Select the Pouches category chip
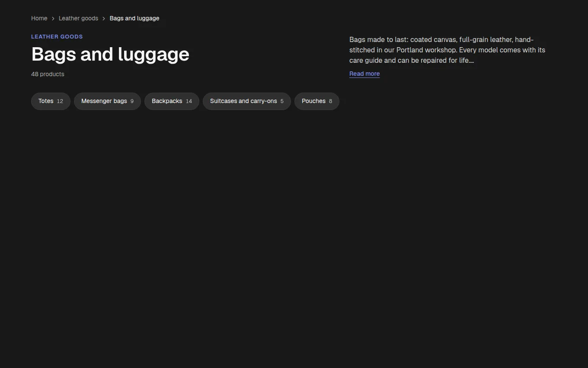This screenshot has width=588, height=368. 317,101
